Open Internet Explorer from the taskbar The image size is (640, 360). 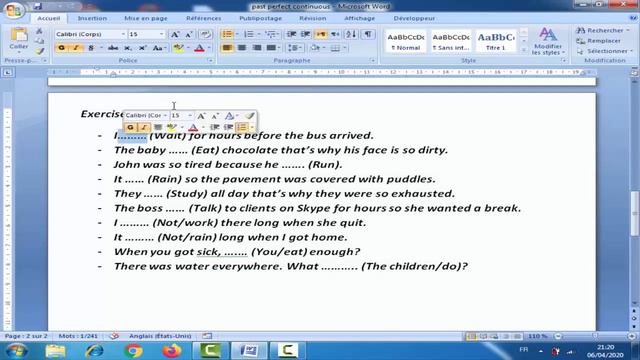point(94,351)
